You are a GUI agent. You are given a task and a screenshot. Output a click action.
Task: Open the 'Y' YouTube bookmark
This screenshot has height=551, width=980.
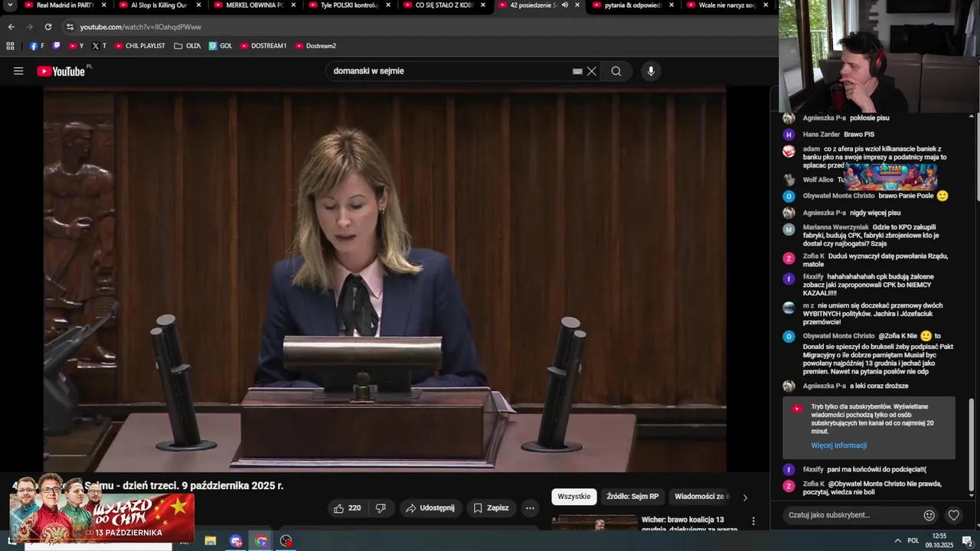(76, 46)
